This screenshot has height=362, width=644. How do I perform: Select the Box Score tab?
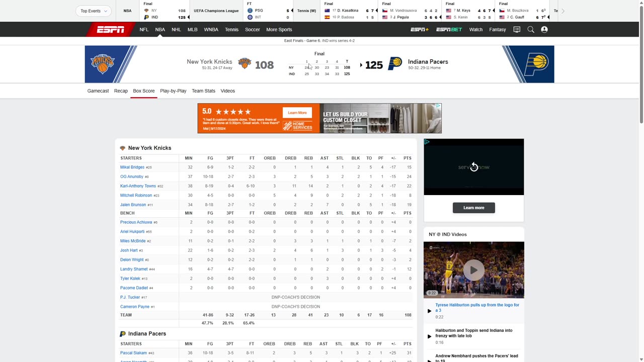point(144,91)
